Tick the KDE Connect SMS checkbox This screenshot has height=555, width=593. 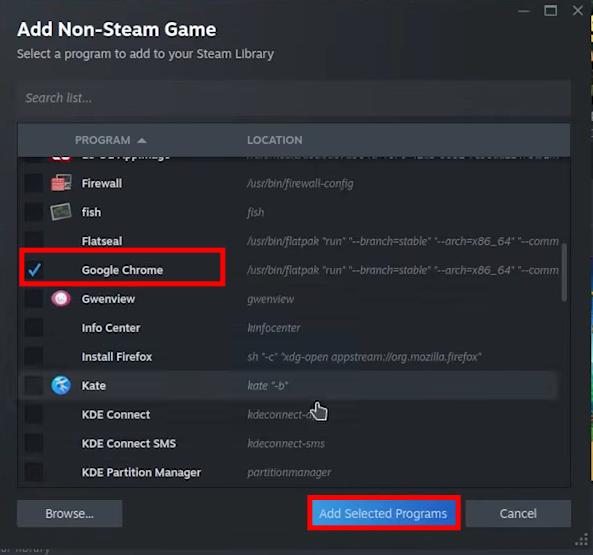[34, 443]
